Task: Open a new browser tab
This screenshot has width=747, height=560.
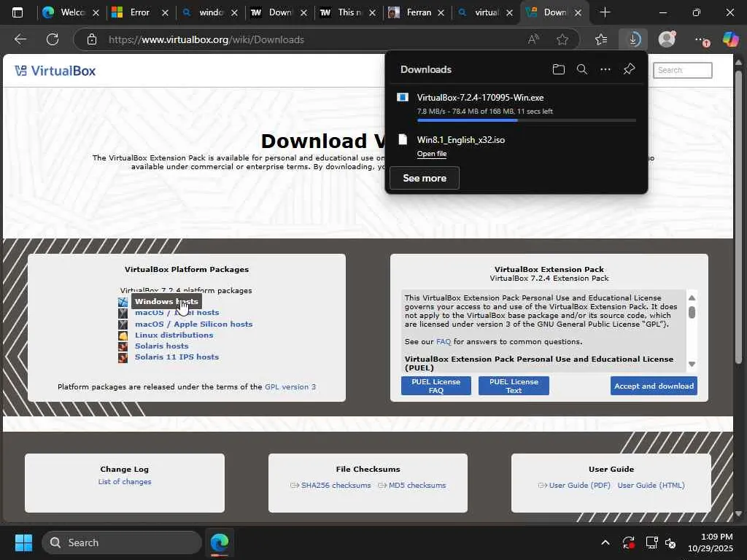Action: coord(605,12)
